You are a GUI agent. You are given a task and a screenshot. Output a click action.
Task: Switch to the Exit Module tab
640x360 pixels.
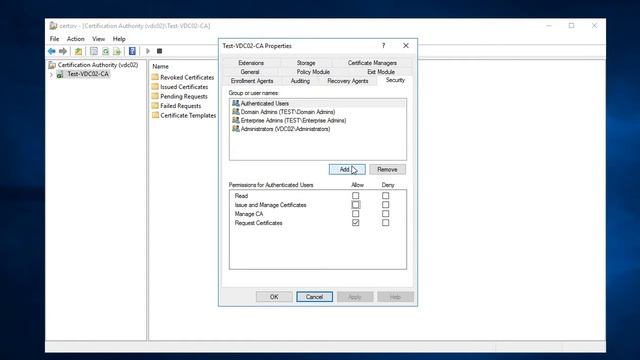click(381, 72)
